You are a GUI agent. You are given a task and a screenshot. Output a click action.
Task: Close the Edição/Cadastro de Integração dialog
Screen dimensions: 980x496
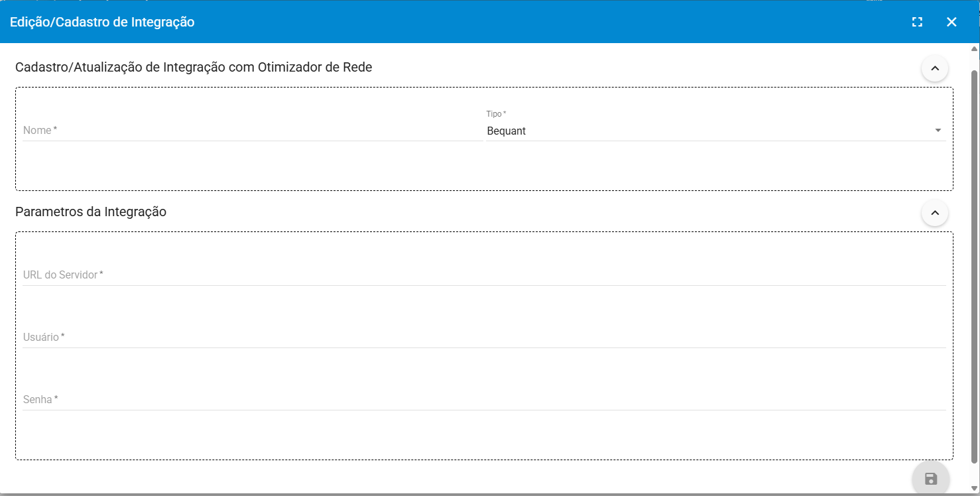point(951,22)
